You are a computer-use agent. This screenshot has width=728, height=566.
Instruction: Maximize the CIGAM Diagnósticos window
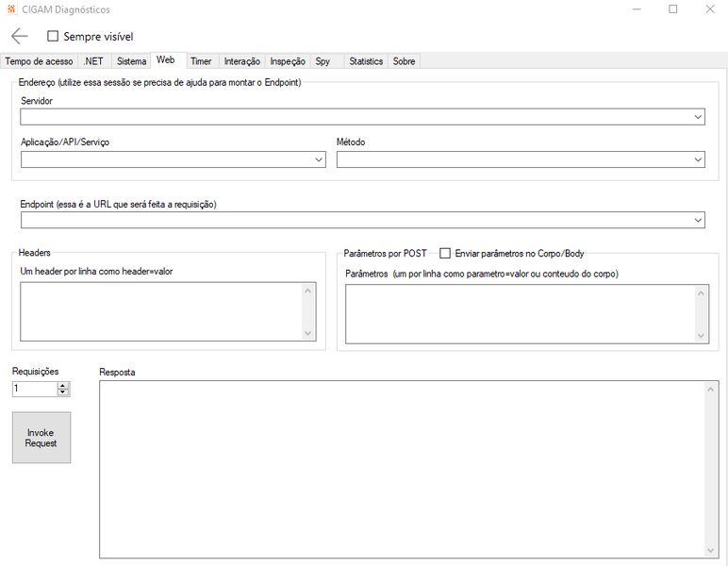672,9
